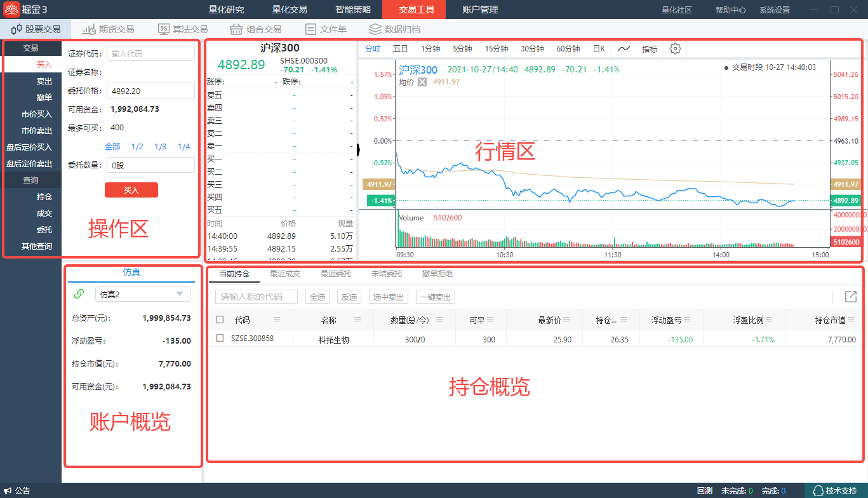Click 科拓生物 name cell

pos(333,340)
